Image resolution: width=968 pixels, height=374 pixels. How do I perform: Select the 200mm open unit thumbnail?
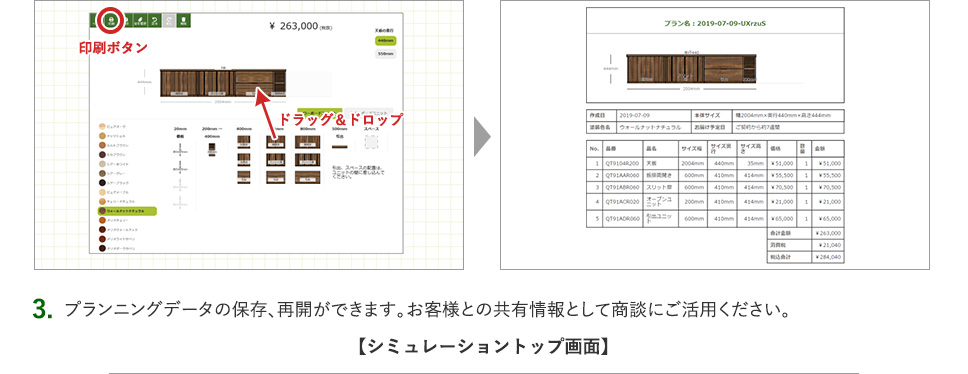(212, 149)
